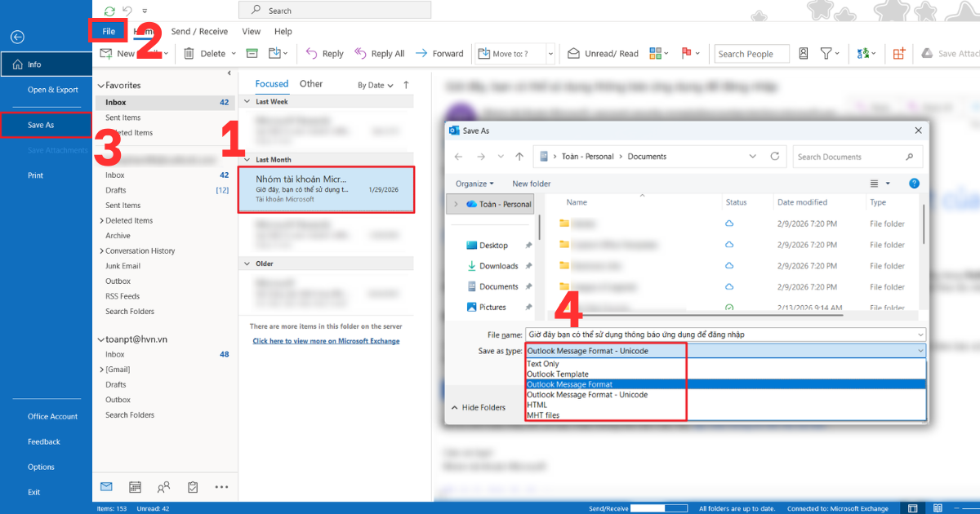Open the Tasks module icon
Viewport: 980px width, 514px height.
click(193, 486)
